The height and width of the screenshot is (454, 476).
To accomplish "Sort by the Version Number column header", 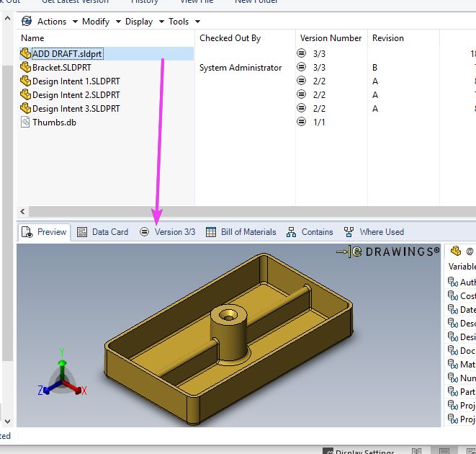I will 331,38.
